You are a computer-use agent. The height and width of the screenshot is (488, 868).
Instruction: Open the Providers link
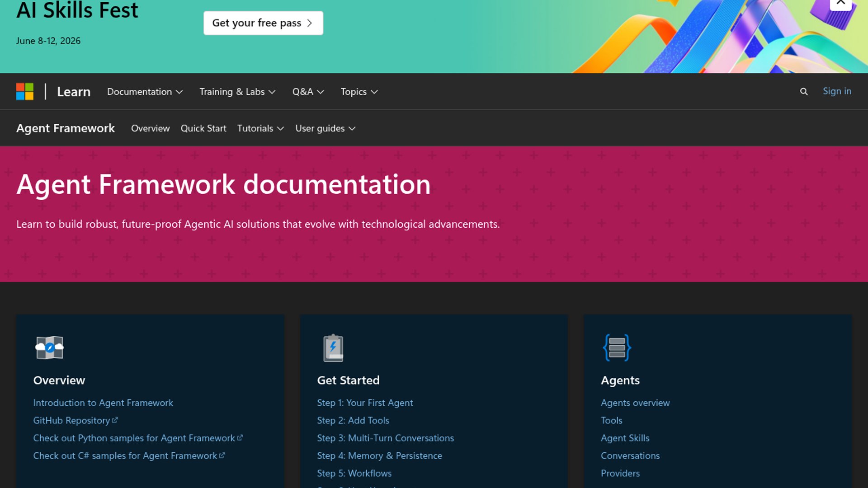click(x=620, y=473)
